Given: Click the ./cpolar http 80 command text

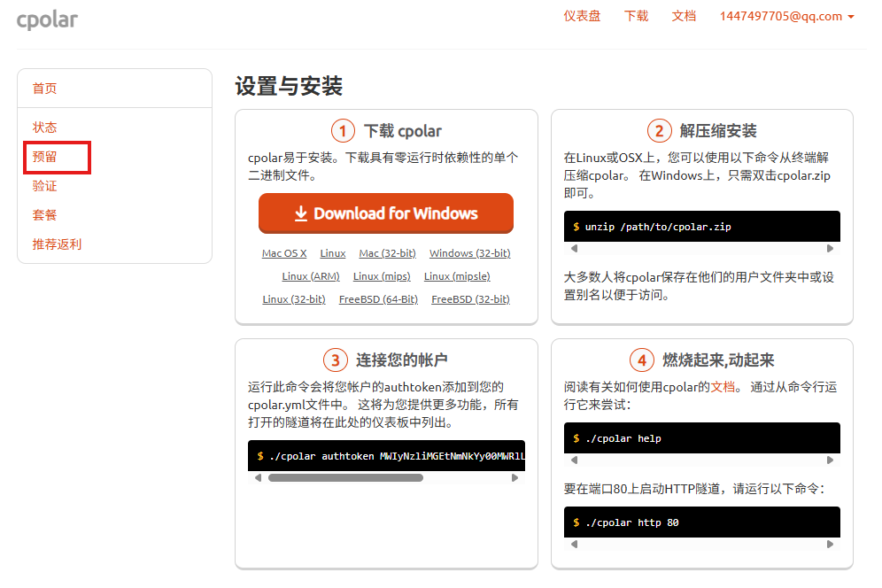Looking at the screenshot, I should tap(631, 522).
